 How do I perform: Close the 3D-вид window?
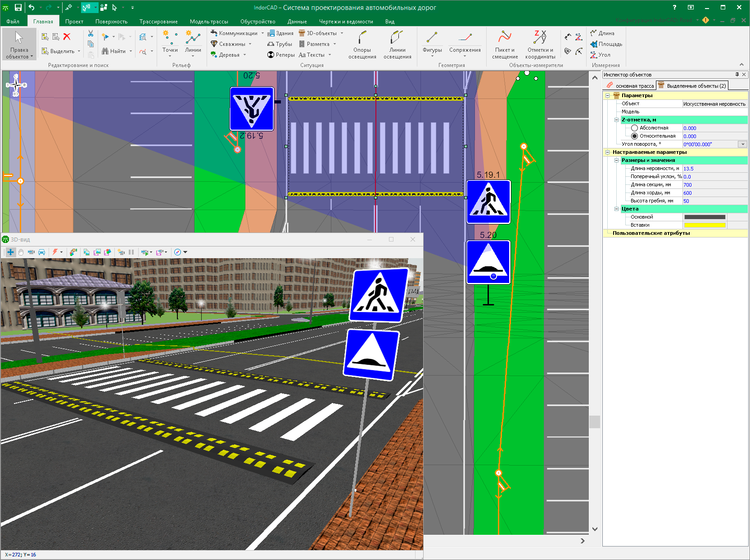pos(413,239)
